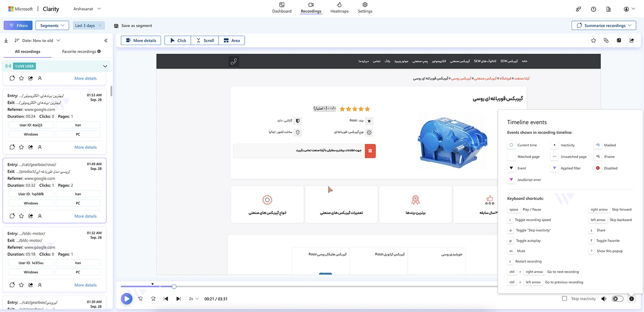Open the feedback community icon in header
Viewport: 644px width, 312px height.
tap(578, 9)
